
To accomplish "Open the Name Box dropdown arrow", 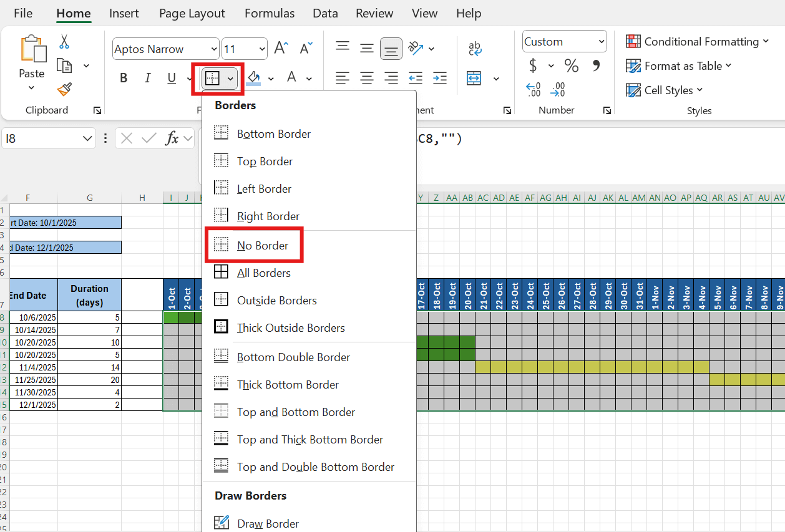I will [x=87, y=138].
